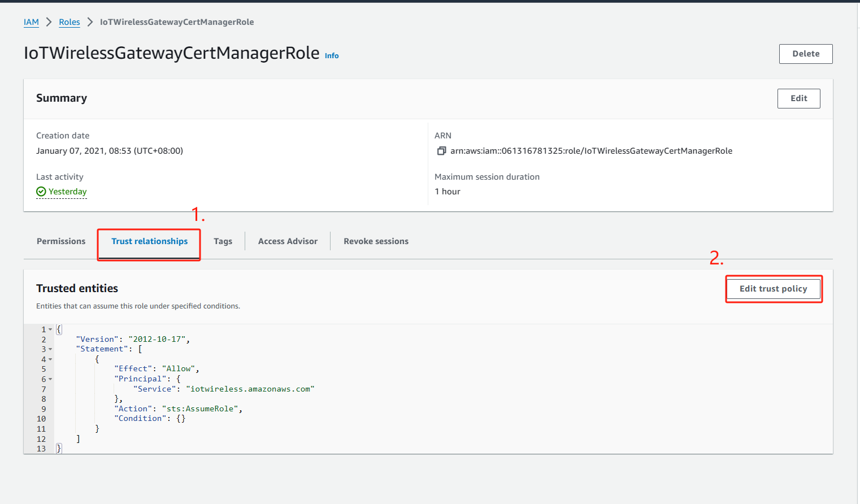
Task: Click the IoTWirelessGatewayCertManagerRole page heading
Action: tap(172, 53)
